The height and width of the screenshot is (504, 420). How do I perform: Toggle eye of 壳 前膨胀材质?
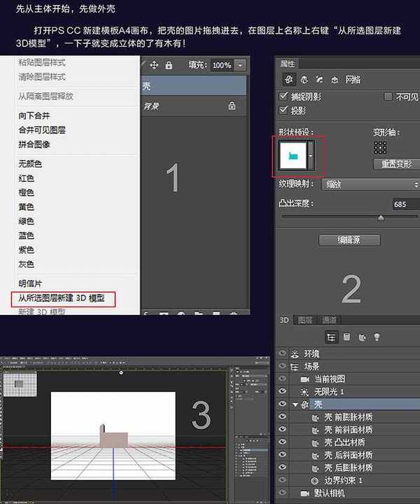coord(282,416)
